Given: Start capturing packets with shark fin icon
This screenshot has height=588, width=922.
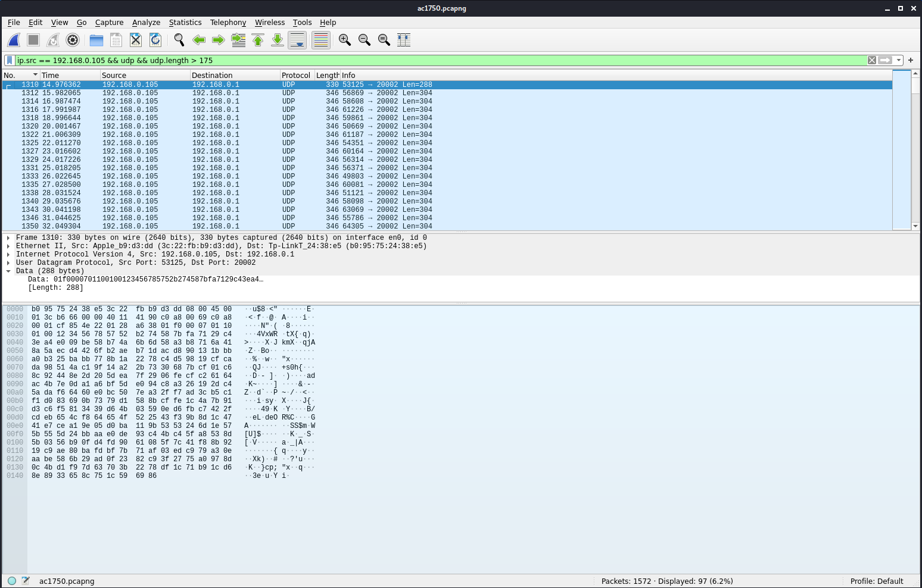Looking at the screenshot, I should 14,40.
